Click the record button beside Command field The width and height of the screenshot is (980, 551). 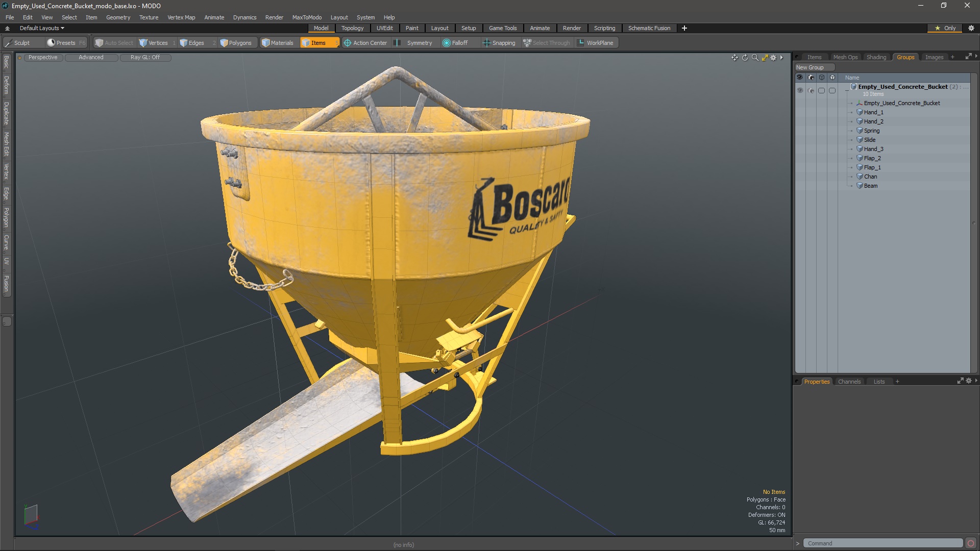(971, 543)
